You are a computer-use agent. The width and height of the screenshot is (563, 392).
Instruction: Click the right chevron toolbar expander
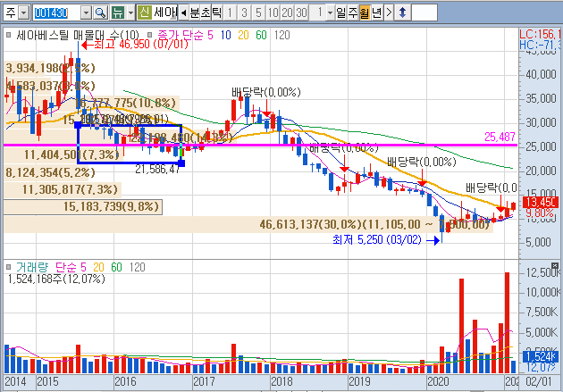(389, 13)
